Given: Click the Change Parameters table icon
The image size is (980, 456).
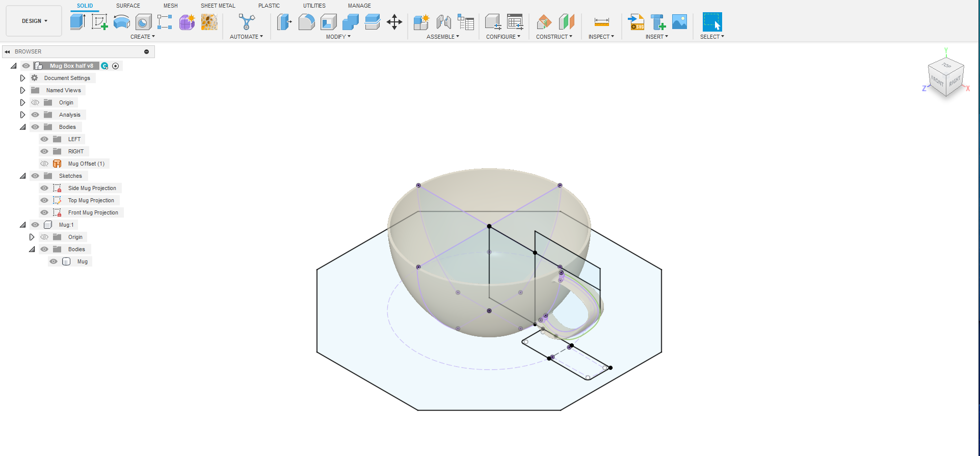Looking at the screenshot, I should point(515,22).
